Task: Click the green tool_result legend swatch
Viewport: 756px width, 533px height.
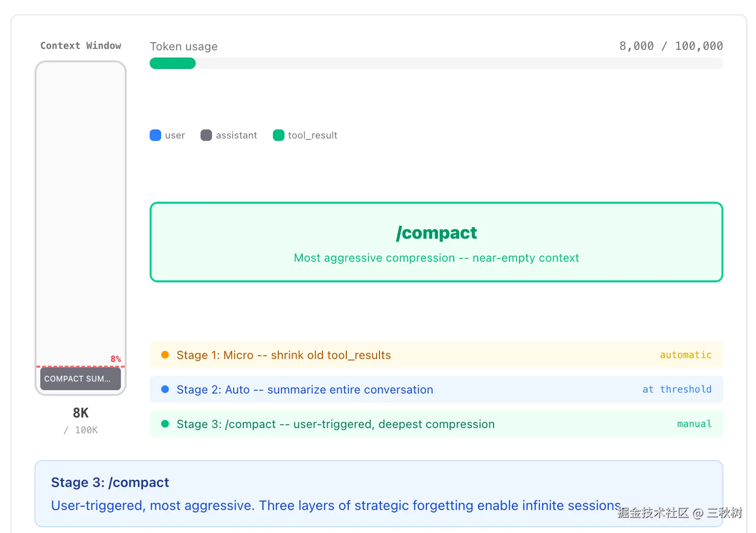Action: (279, 135)
